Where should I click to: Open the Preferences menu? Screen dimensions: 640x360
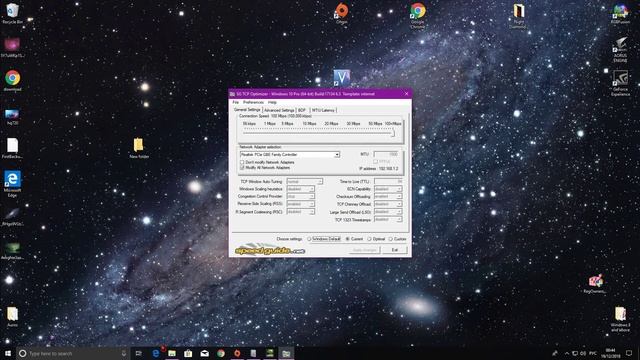coord(253,102)
